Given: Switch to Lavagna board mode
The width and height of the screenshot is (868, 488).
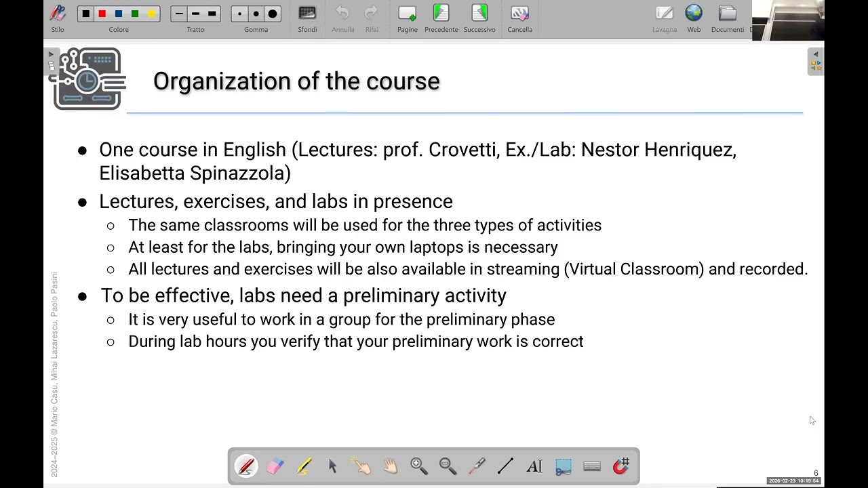Looking at the screenshot, I should 665,18.
